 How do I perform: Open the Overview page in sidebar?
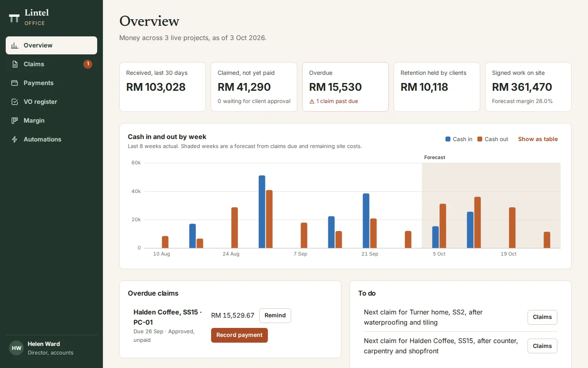pyautogui.click(x=51, y=45)
